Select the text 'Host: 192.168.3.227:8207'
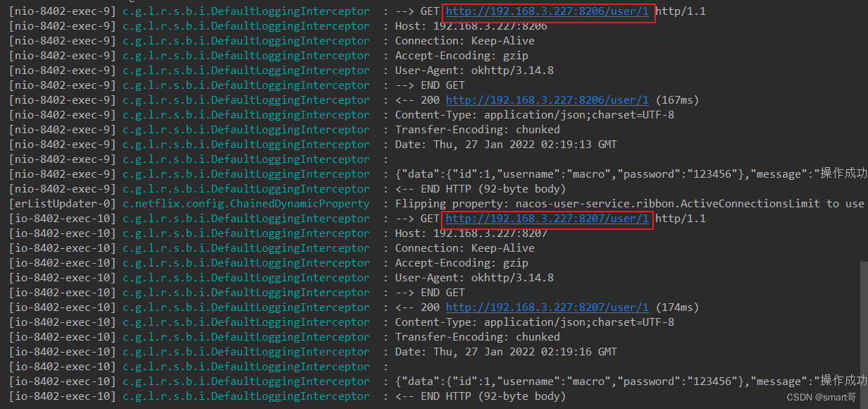868x409 pixels. click(x=471, y=233)
